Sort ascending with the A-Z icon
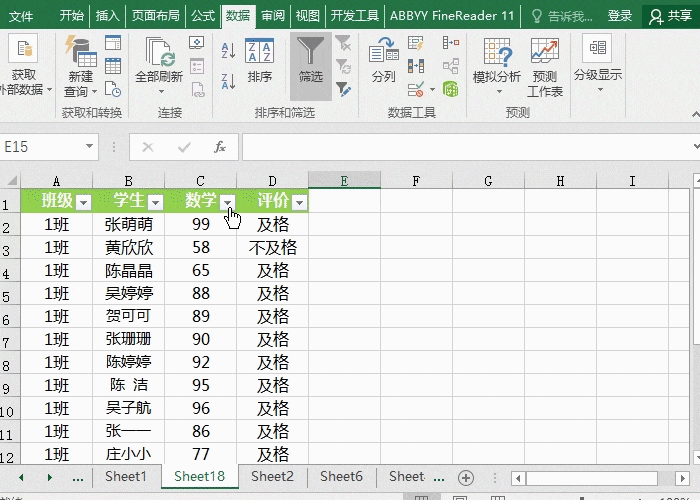 click(228, 50)
